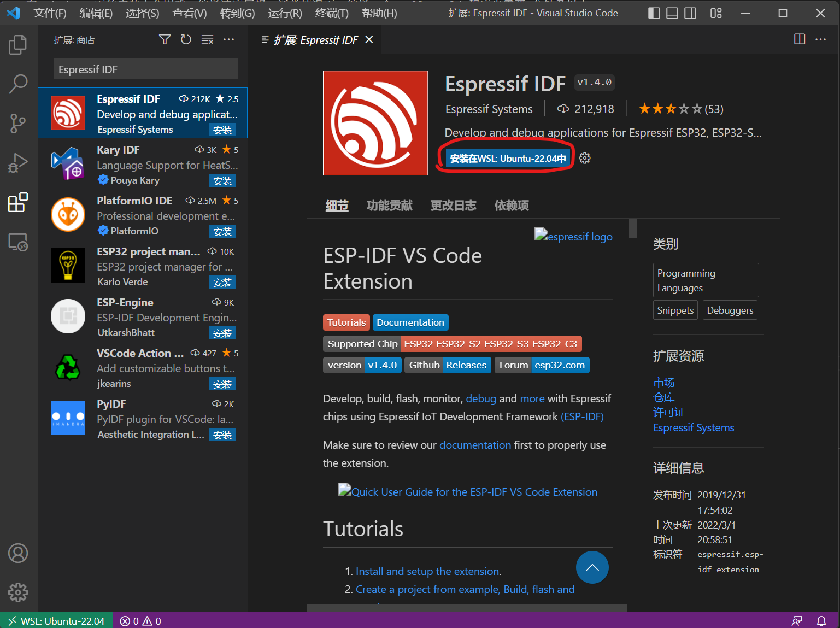This screenshot has width=840, height=628.
Task: Close the Espressif IDF extension tab
Action: (x=369, y=39)
